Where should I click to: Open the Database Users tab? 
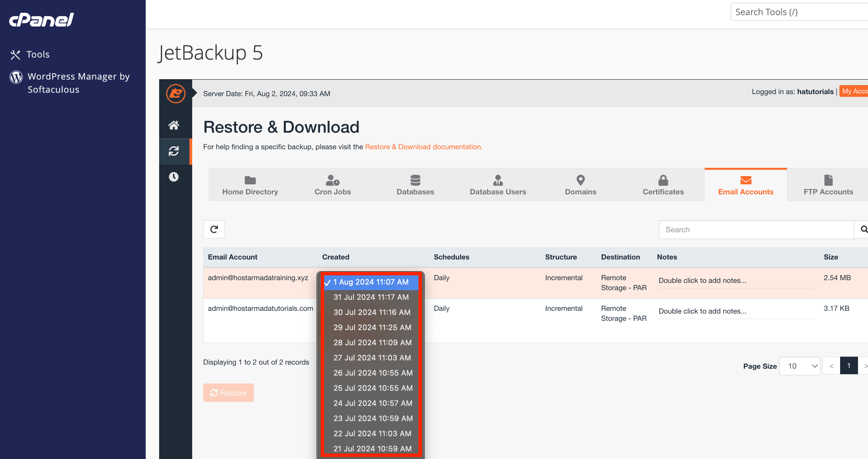click(x=498, y=185)
